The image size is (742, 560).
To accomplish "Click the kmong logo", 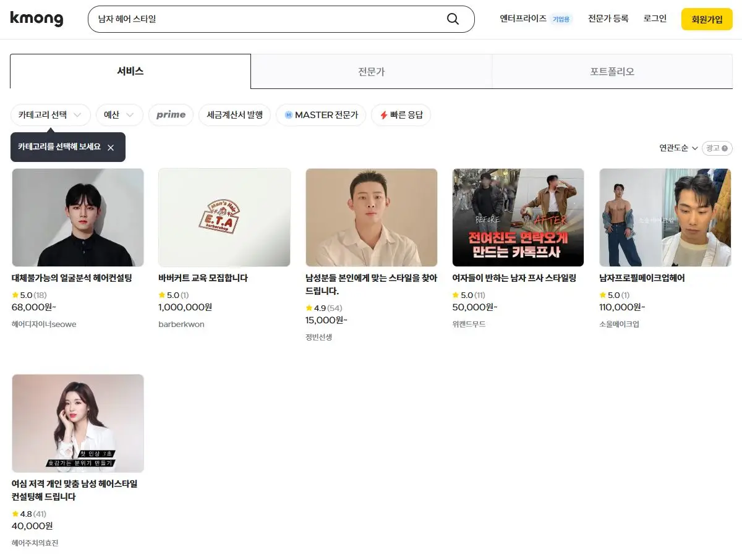I will (x=37, y=19).
